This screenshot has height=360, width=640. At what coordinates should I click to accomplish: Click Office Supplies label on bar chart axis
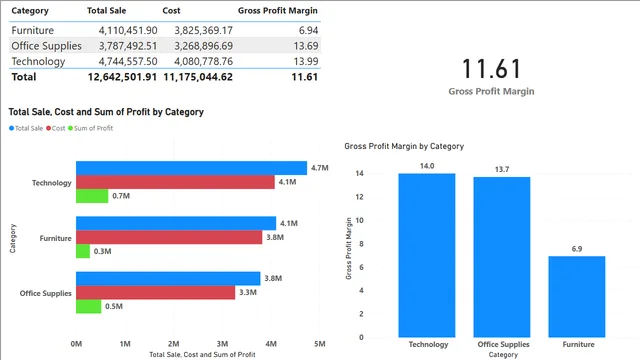tap(46, 293)
